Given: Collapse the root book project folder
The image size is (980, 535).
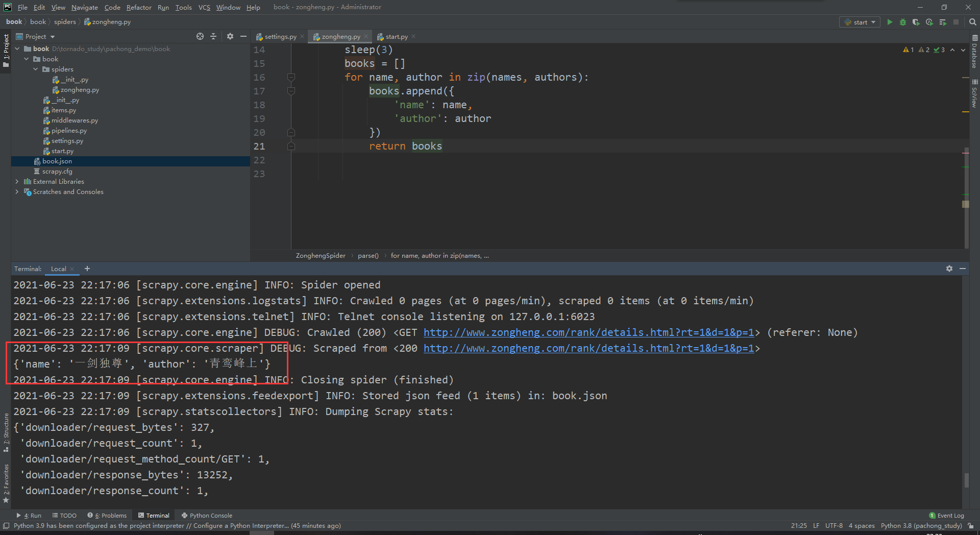Looking at the screenshot, I should (17, 49).
